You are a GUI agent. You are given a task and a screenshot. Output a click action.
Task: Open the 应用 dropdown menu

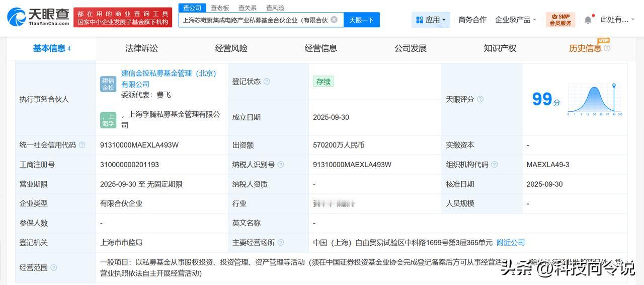click(431, 20)
